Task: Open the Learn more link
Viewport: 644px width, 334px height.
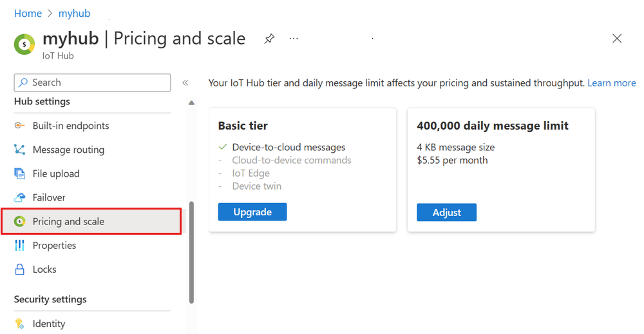Action: [611, 83]
